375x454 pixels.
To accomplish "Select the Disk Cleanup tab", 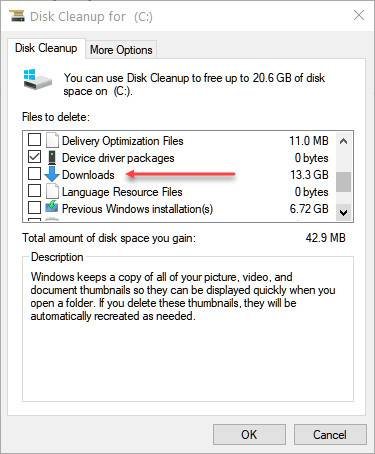I will pyautogui.click(x=46, y=48).
